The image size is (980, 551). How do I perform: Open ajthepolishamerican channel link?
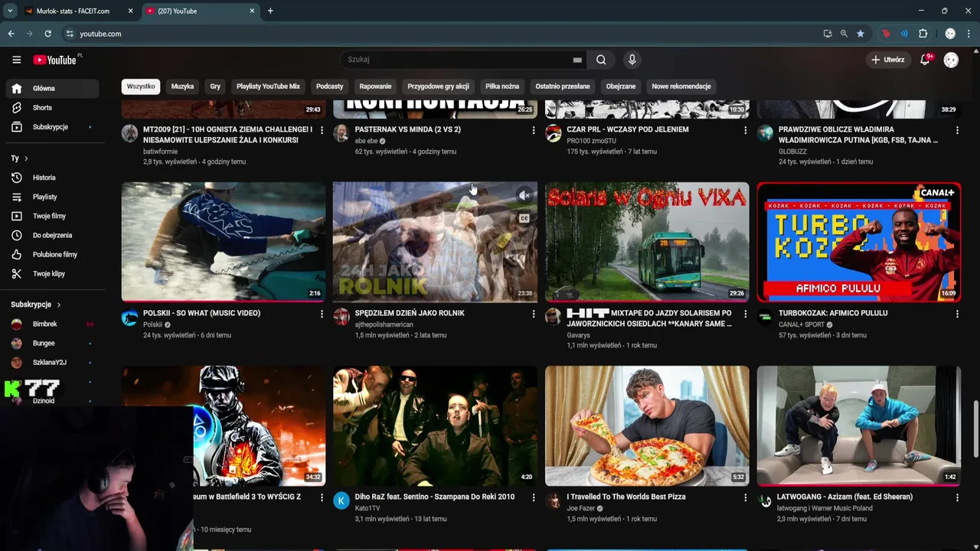point(384,324)
